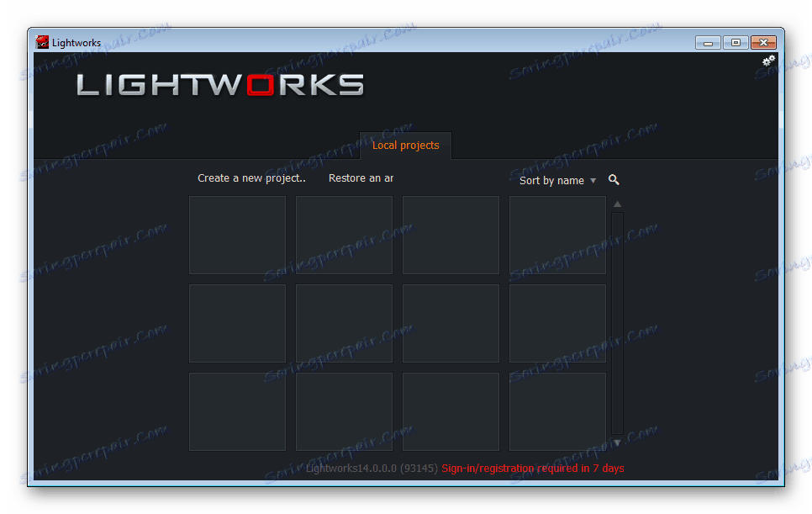Click the scrollbar up arrow
This screenshot has width=812, height=514.
click(617, 204)
